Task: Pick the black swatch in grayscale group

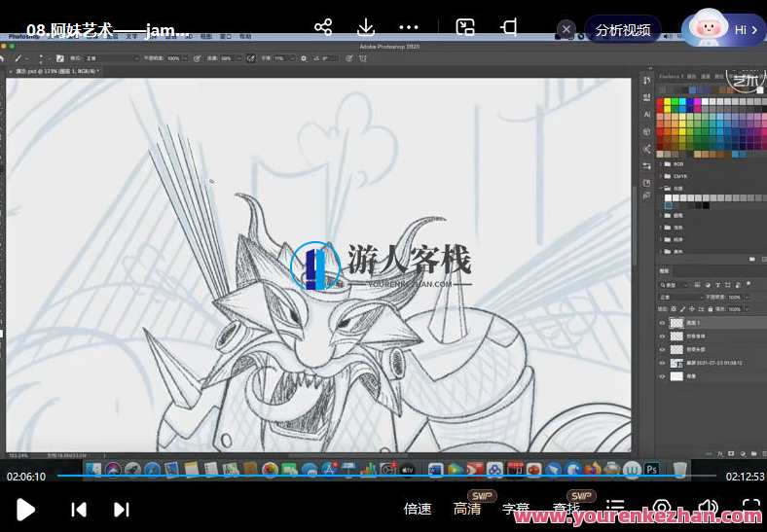Action: 706,206
